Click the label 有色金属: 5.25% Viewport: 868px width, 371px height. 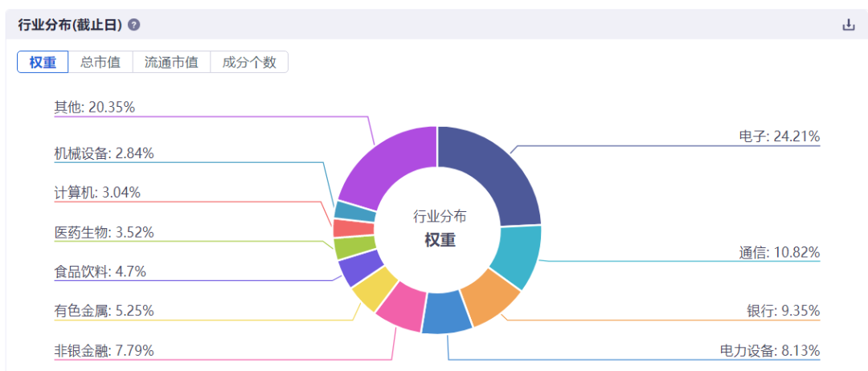coord(104,312)
